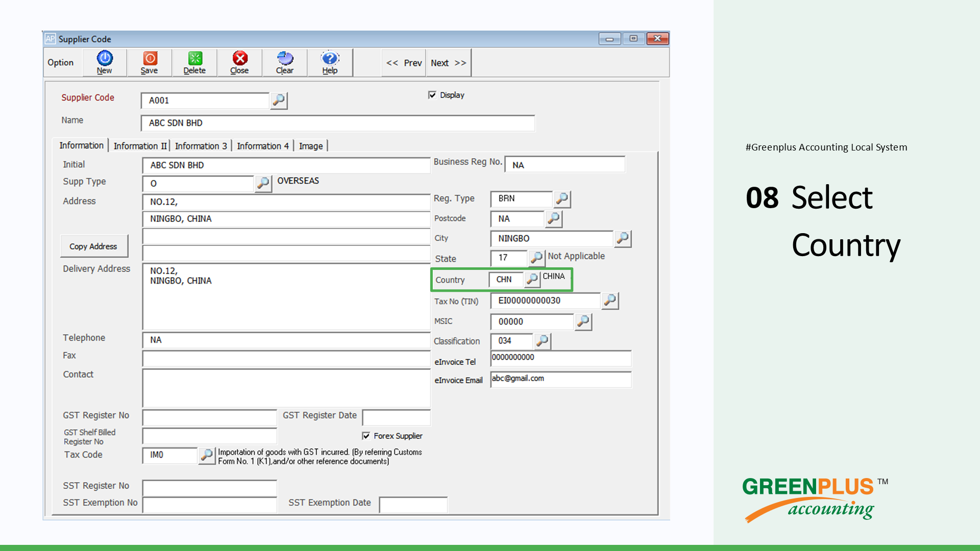The width and height of the screenshot is (980, 551).
Task: Click the Classification field 034
Action: tap(512, 341)
